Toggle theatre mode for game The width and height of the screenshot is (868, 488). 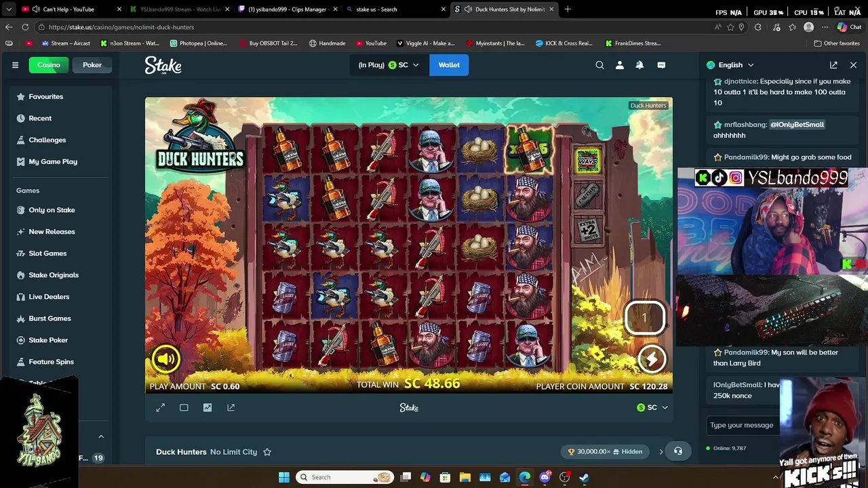[x=184, y=407]
